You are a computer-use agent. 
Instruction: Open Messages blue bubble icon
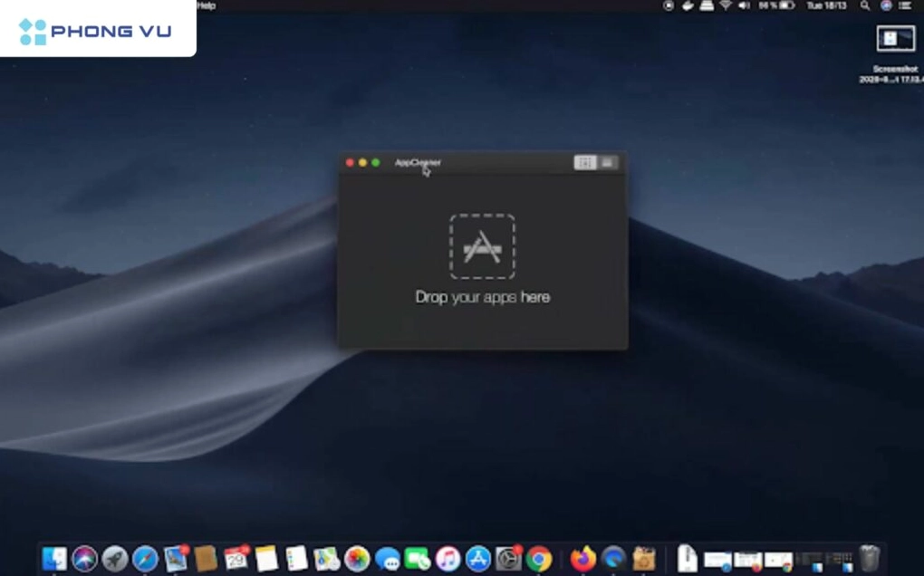click(x=387, y=558)
